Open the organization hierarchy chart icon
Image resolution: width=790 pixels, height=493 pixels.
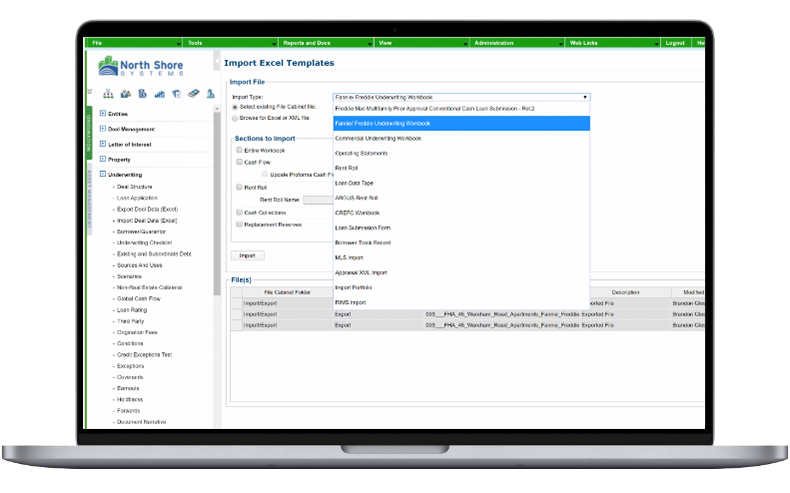[108, 94]
